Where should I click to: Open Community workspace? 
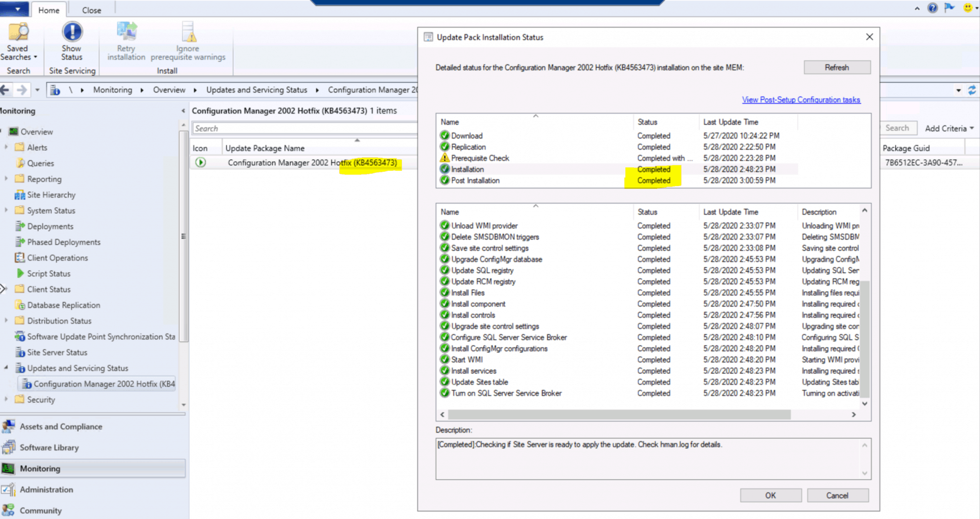(41, 511)
